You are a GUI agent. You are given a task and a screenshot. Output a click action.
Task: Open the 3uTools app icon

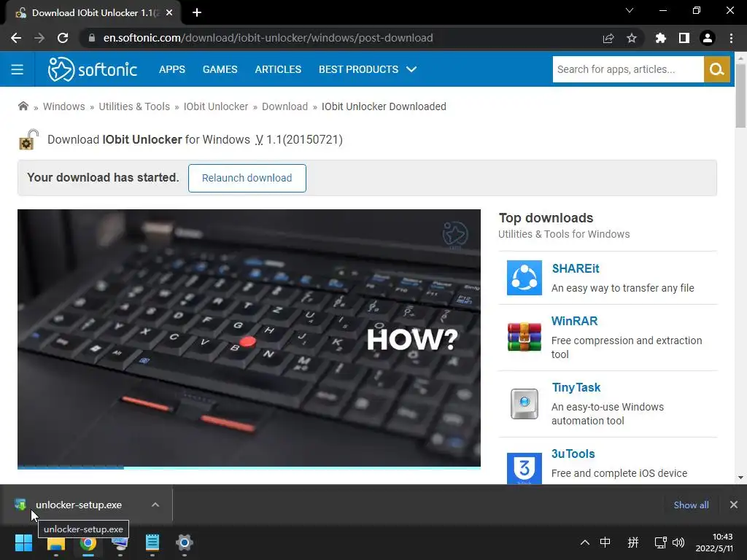(x=524, y=469)
